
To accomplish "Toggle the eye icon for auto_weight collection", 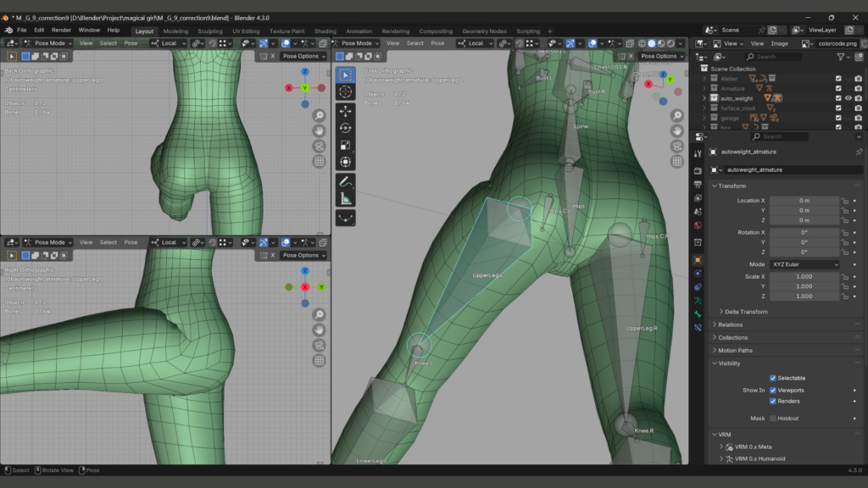I will tap(849, 98).
